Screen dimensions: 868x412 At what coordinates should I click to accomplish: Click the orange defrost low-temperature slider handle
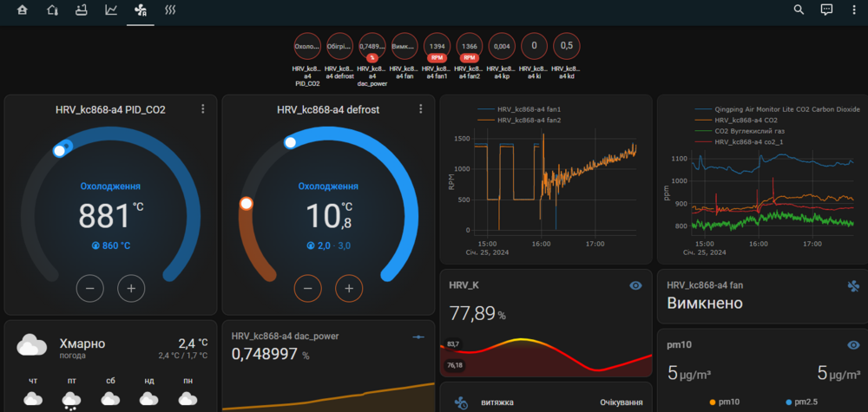coord(247,204)
